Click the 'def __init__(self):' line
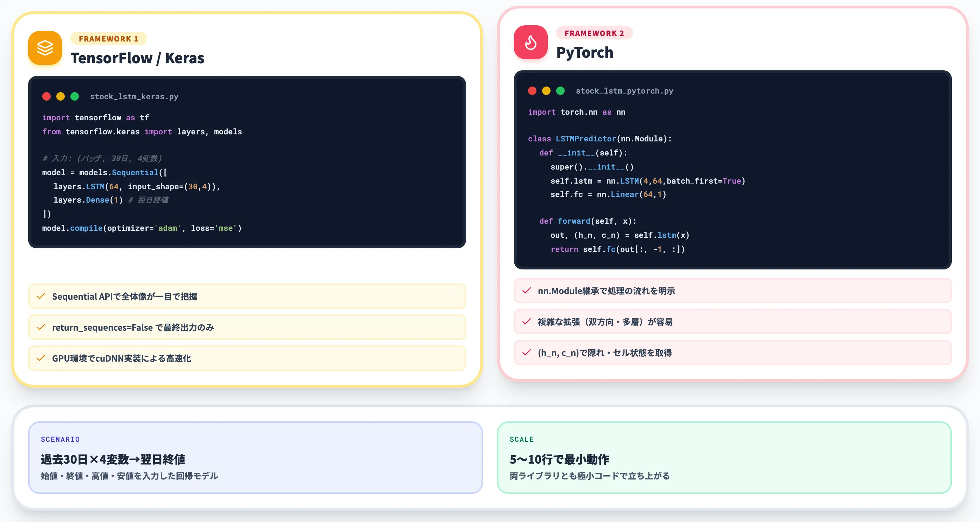The width and height of the screenshot is (980, 522). (583, 153)
